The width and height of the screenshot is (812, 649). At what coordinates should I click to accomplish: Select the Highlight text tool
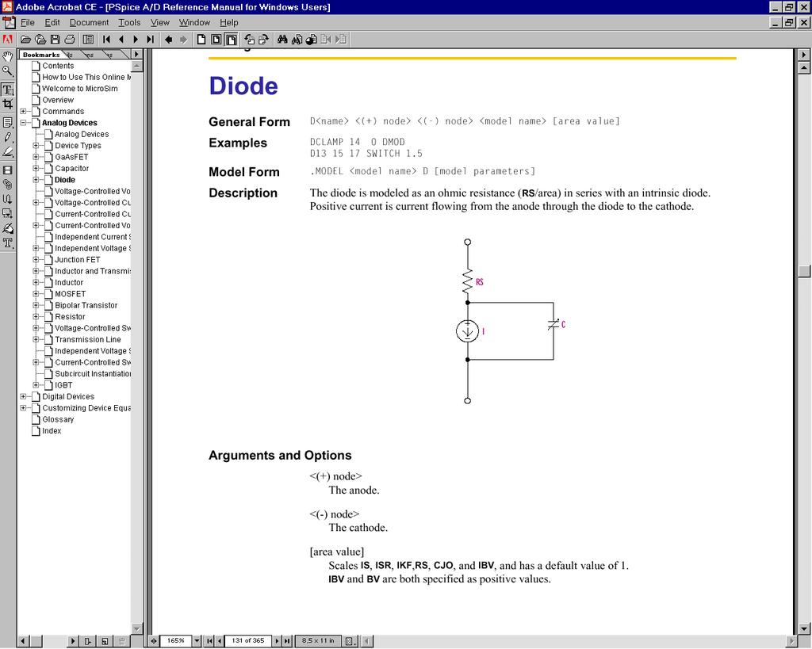pos(8,151)
